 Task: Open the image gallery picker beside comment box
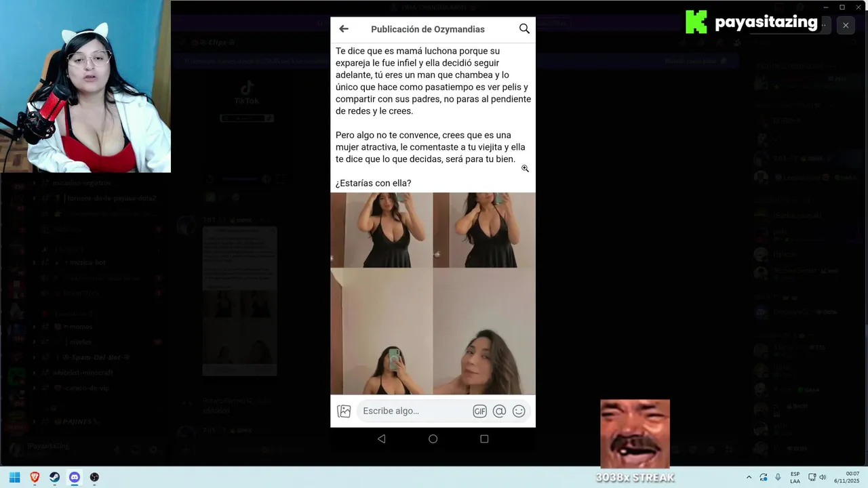click(344, 411)
